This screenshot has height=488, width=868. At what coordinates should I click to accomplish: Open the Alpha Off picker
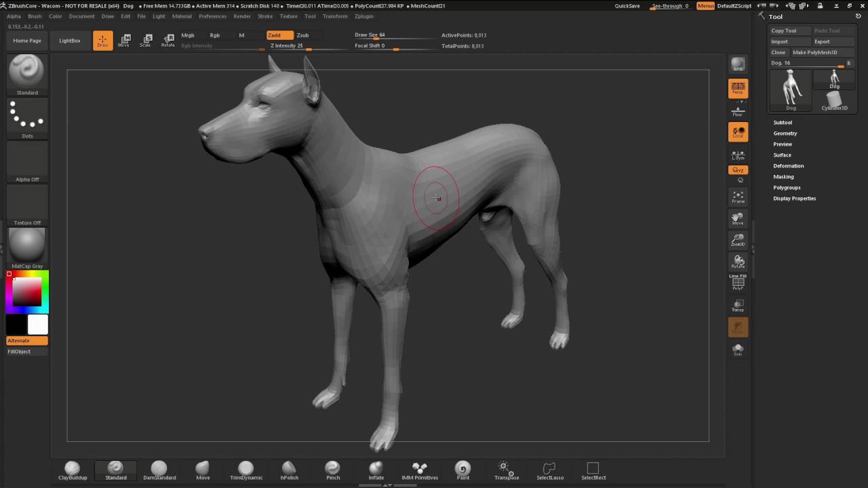27,162
